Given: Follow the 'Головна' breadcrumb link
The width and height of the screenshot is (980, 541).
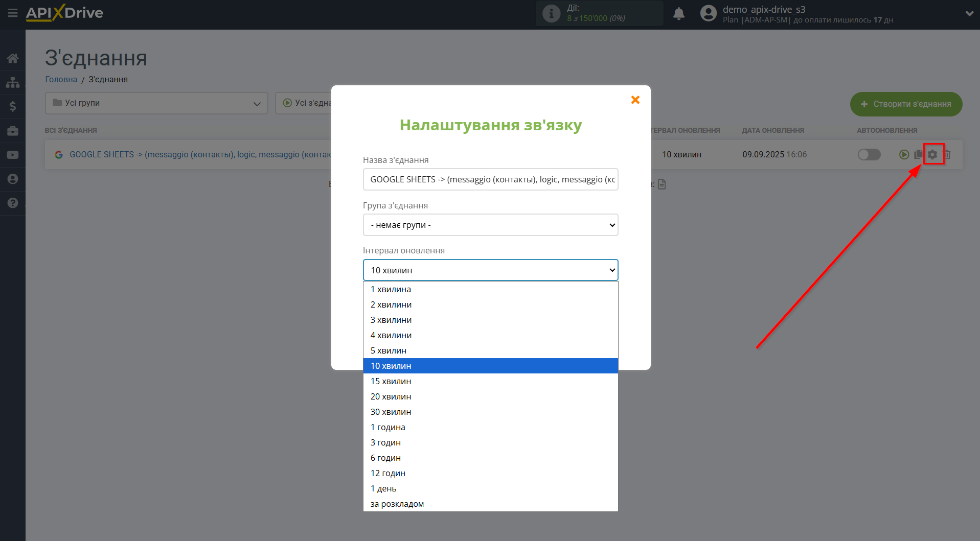Looking at the screenshot, I should click(x=61, y=79).
